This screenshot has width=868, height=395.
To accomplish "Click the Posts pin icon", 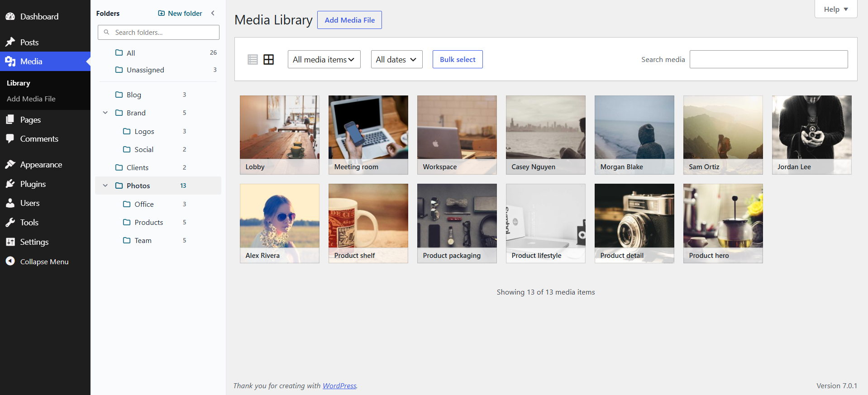I will 10,42.
